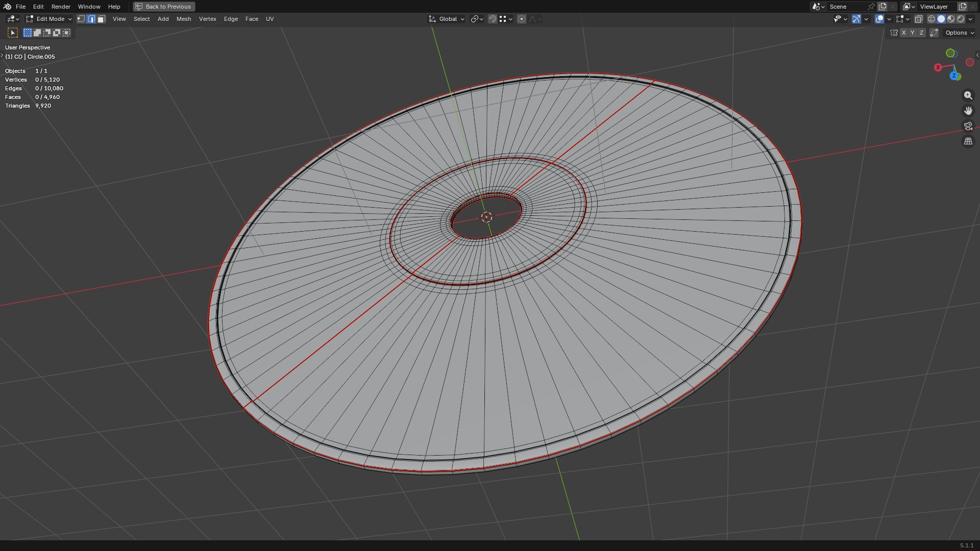Open the Render menu
Image resolution: width=980 pixels, height=551 pixels.
coord(61,7)
